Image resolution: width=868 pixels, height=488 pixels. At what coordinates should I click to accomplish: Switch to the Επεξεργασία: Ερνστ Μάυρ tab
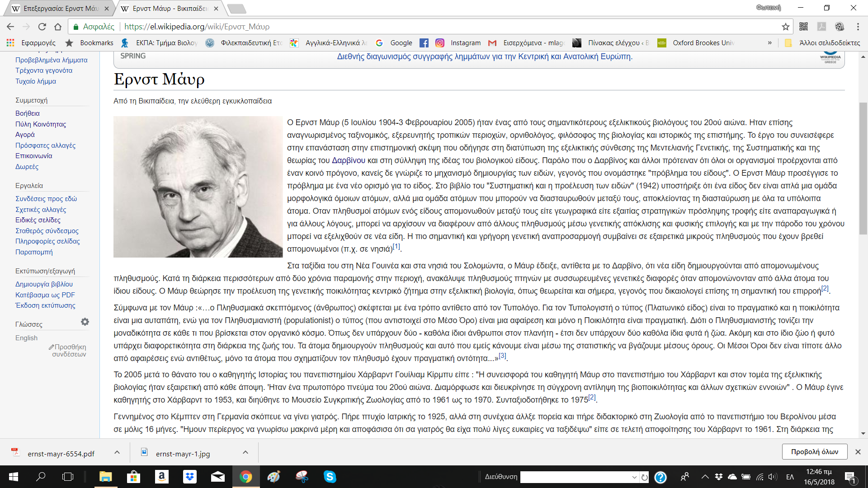(x=60, y=9)
